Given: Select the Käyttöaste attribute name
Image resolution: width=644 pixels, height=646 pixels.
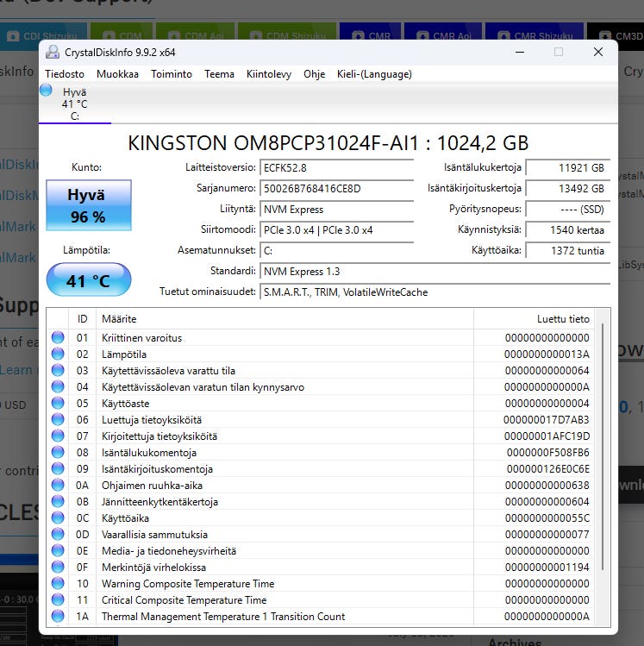Looking at the screenshot, I should click(x=125, y=404).
